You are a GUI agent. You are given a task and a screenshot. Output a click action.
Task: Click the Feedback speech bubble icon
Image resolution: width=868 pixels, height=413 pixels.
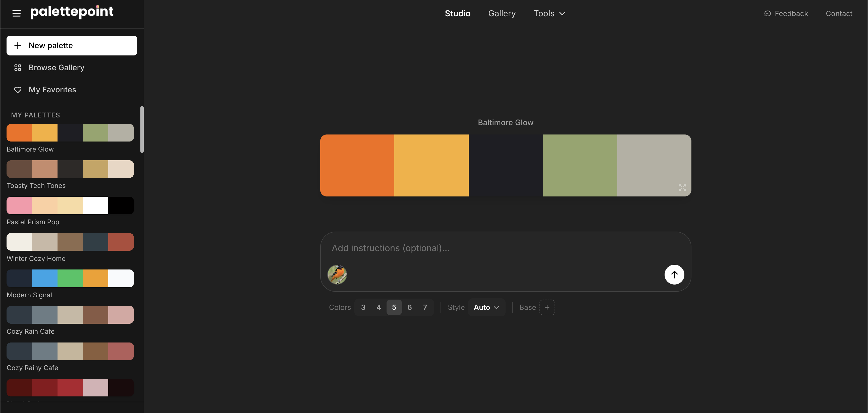[767, 14]
